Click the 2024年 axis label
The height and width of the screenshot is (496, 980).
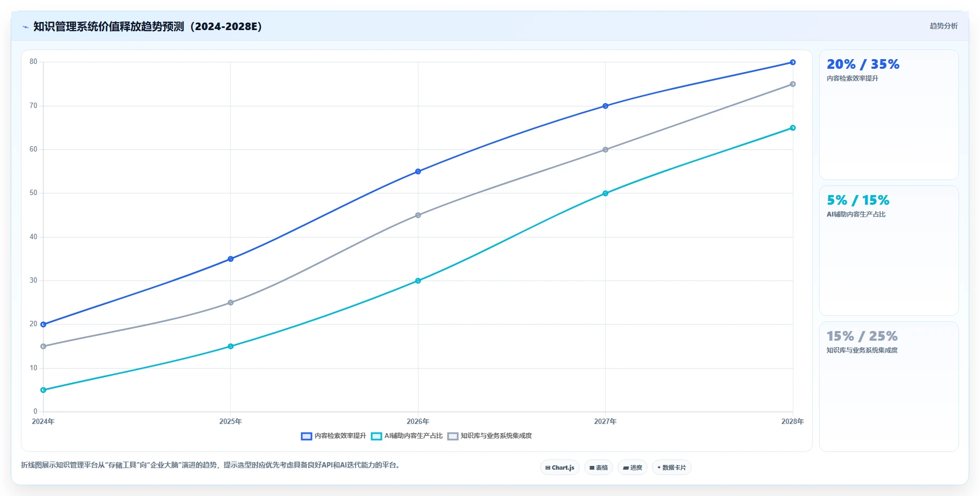coord(43,422)
